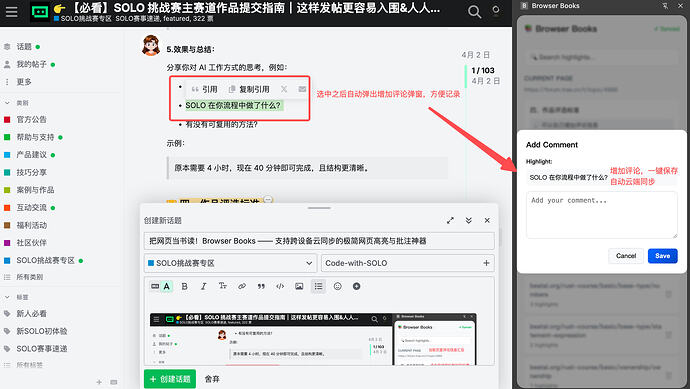This screenshot has width=690, height=389.
Task: Open 所有类别 all categories link
Action: coord(29,277)
